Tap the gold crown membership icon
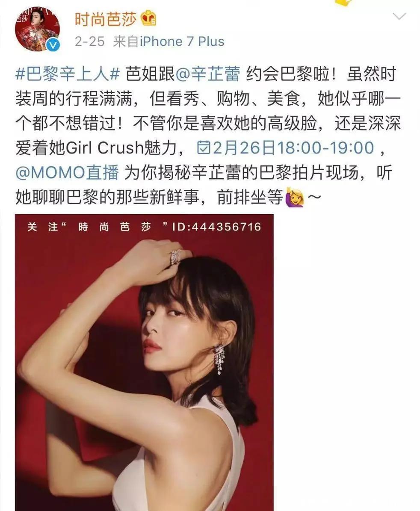This screenshot has width=420, height=511. tap(148, 18)
